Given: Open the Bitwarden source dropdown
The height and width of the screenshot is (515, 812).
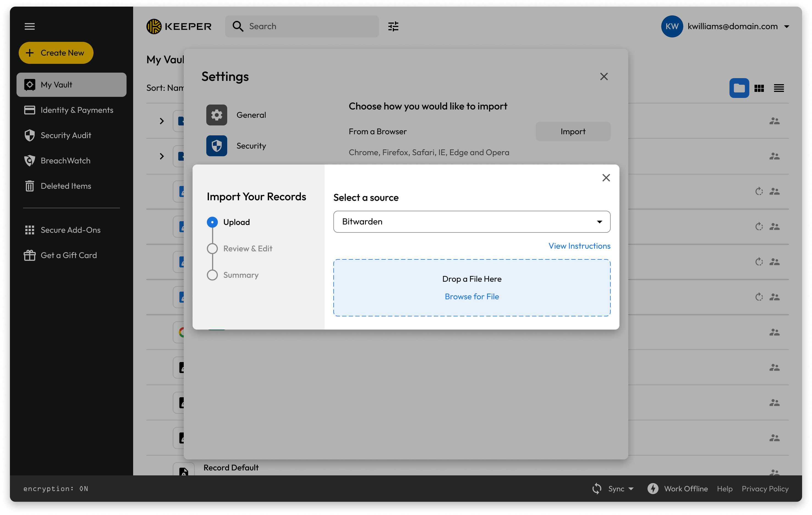Looking at the screenshot, I should (471, 221).
